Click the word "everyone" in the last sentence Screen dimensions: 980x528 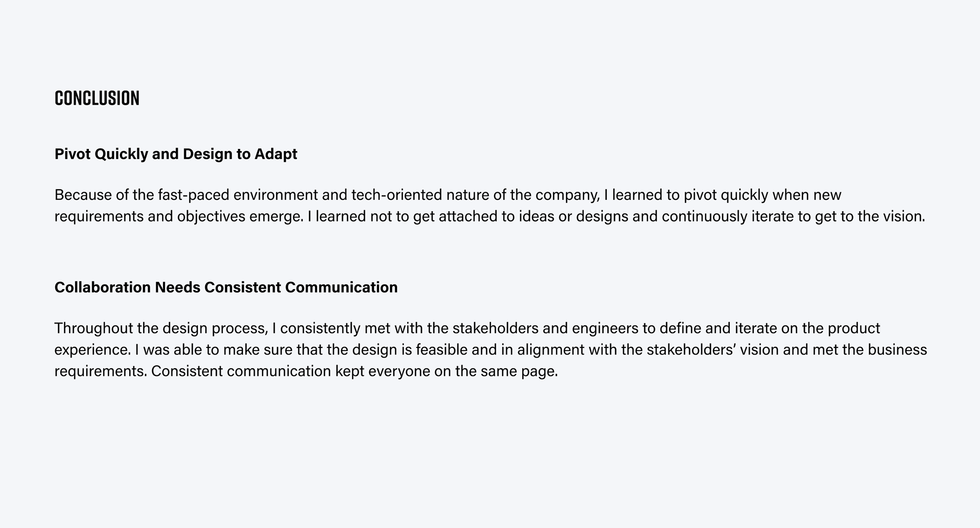coord(399,371)
